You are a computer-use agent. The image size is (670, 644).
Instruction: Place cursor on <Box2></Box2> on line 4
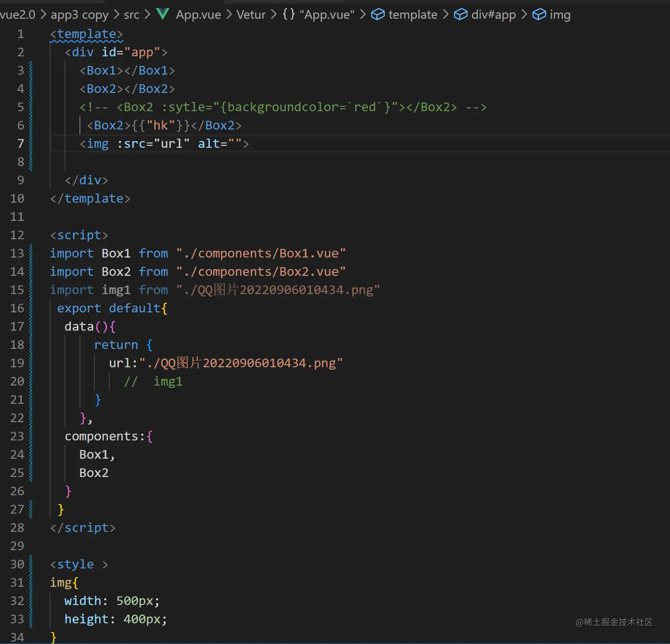point(127,89)
